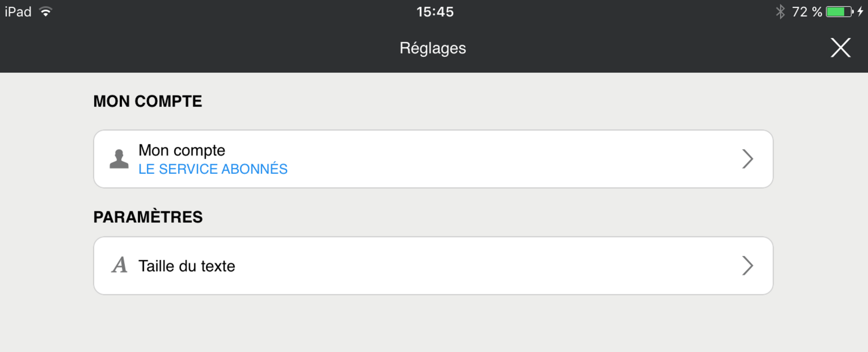Open the LE SERVICE ABONNÉS link
The height and width of the screenshot is (352, 868).
tap(213, 169)
